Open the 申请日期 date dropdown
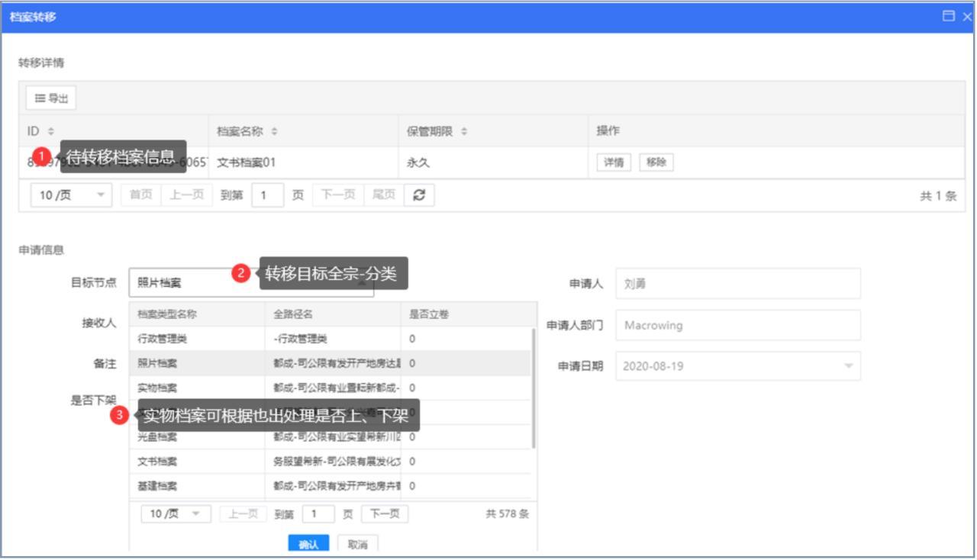This screenshot has height=560, width=977. coord(848,366)
